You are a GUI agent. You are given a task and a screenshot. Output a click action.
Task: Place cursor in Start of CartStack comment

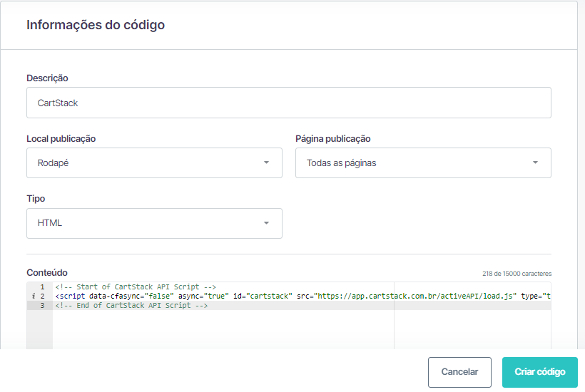(x=136, y=287)
